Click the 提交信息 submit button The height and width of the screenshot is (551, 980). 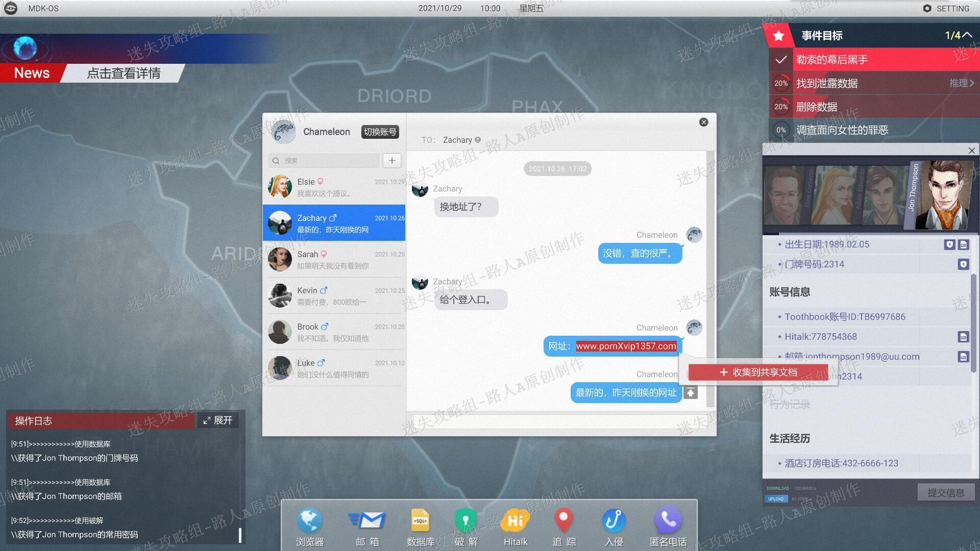pos(946,493)
